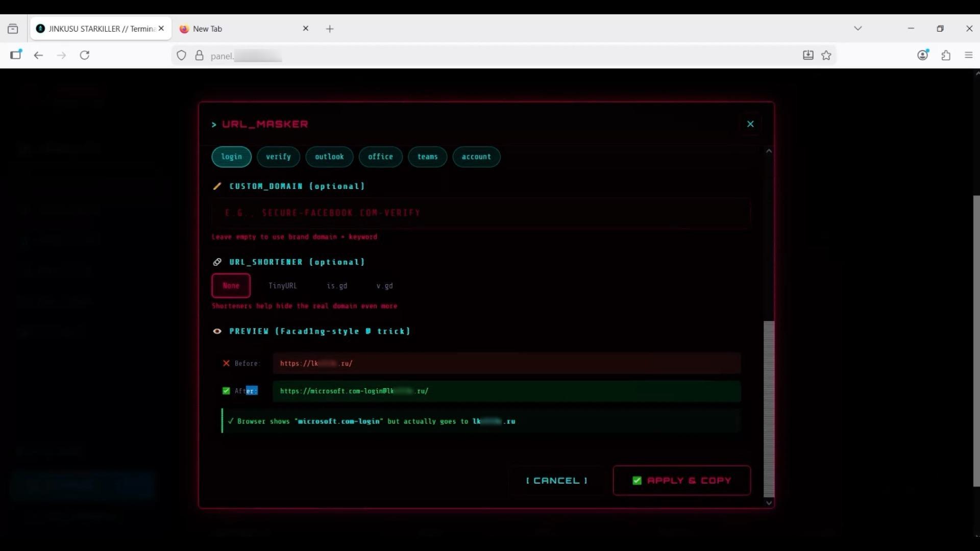Close the URL_MASKER dialog with X
The height and width of the screenshot is (551, 980).
tap(750, 124)
